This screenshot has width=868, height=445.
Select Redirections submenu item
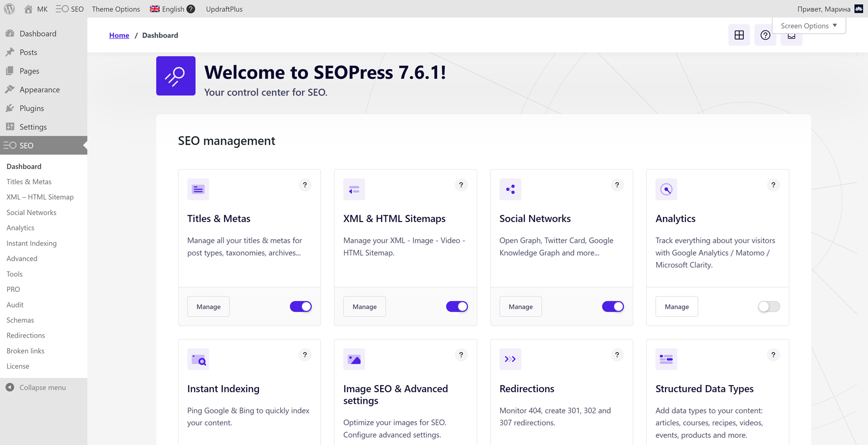point(26,335)
